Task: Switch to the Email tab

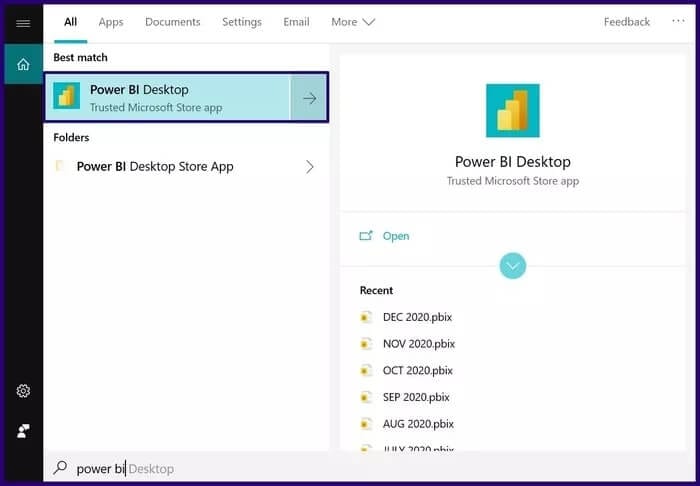Action: coord(296,22)
